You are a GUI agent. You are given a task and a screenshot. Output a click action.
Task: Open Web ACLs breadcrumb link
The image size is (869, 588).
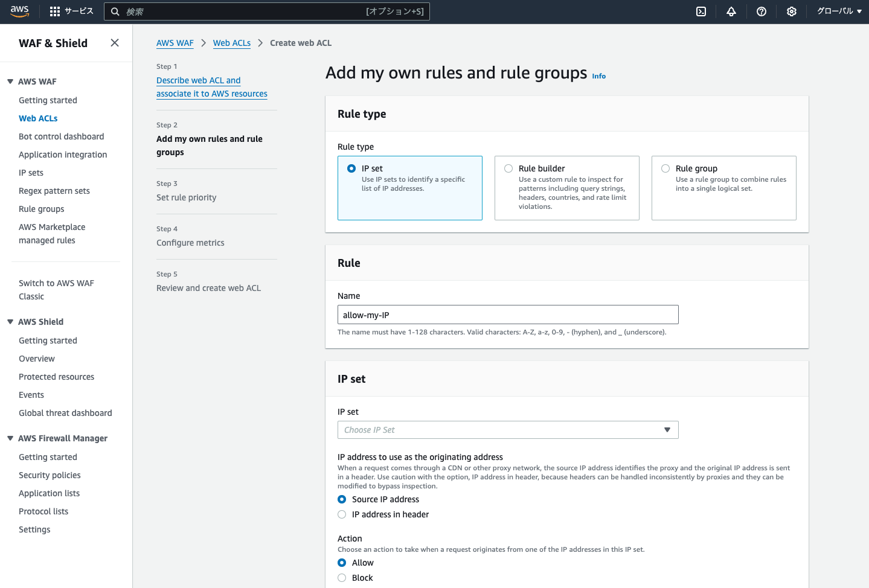[232, 43]
